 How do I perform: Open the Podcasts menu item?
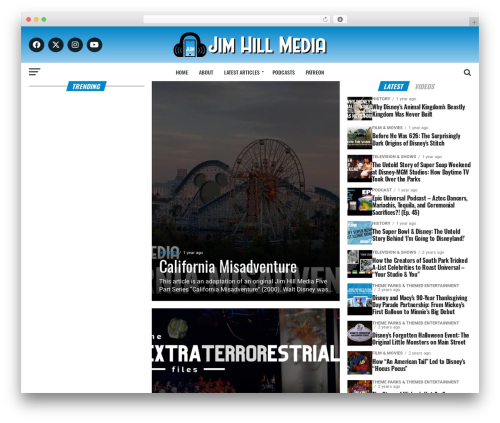(284, 72)
